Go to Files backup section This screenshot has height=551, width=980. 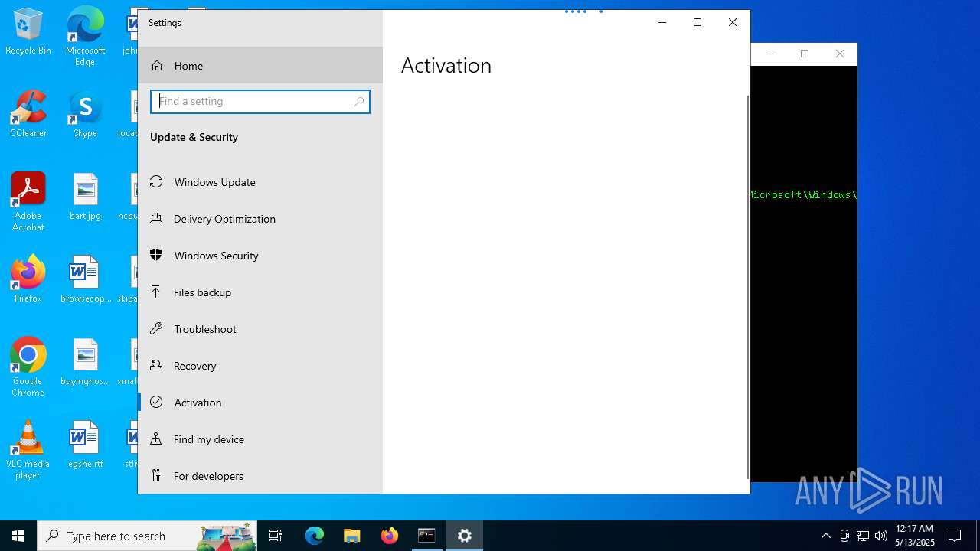pyautogui.click(x=260, y=292)
